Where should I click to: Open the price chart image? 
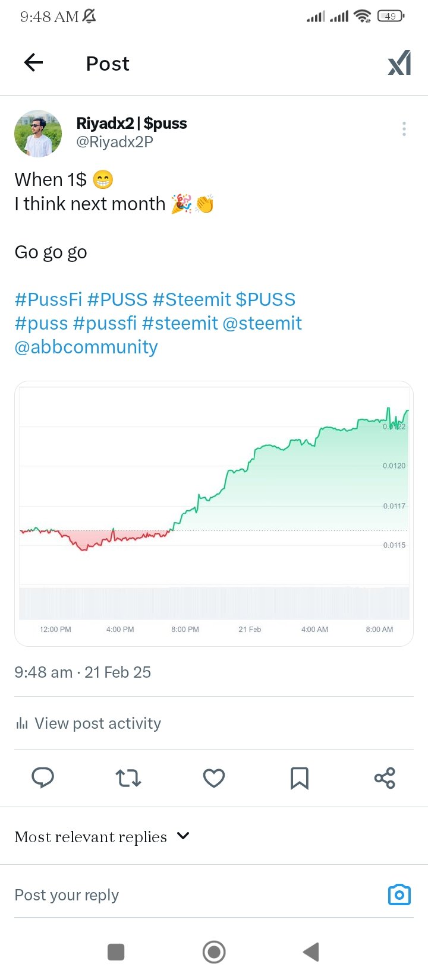tap(214, 514)
